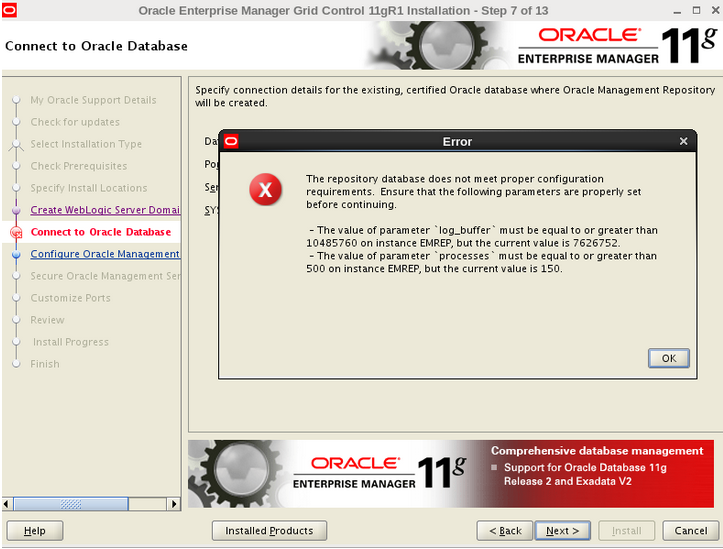Viewport: 723px width, 549px height.
Task: Click the step bullet beside Create WebLogic Server Domain
Action: point(16,210)
